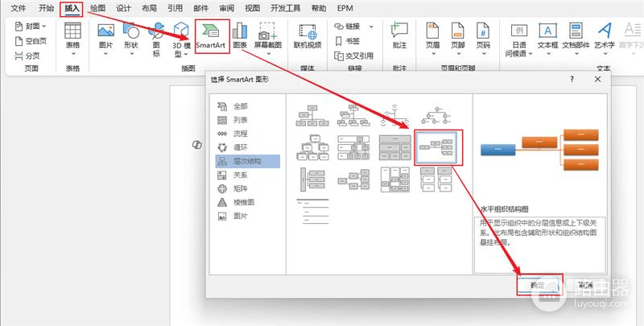
Task: Open the EPM tab
Action: pyautogui.click(x=345, y=8)
